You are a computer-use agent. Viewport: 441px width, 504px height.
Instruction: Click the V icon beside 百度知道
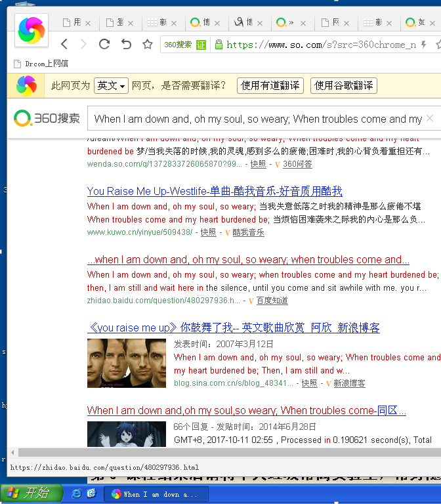(x=251, y=301)
